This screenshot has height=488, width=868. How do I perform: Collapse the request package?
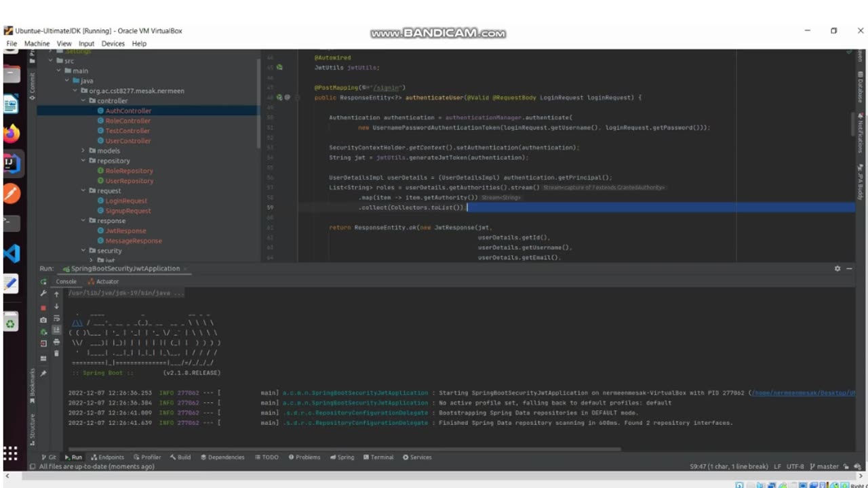pos(83,190)
